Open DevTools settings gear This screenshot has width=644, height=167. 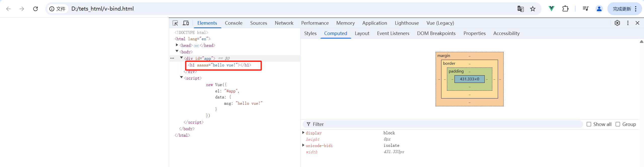point(617,23)
